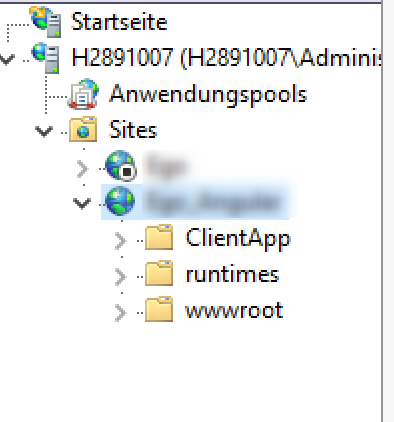Click the wwwroot folder icon

click(x=159, y=309)
